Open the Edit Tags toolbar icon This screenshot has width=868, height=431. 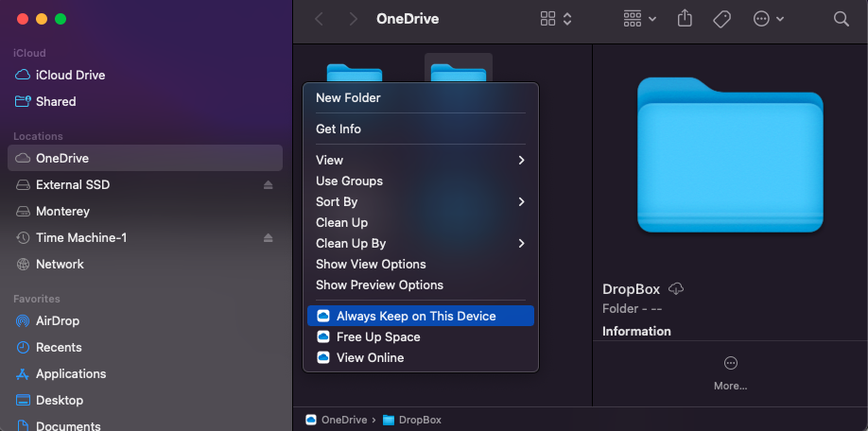tap(722, 19)
